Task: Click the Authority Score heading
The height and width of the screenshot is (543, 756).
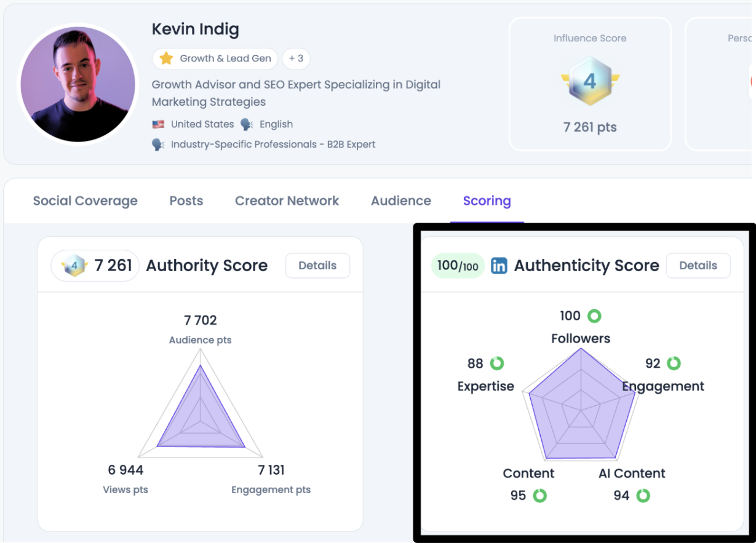Action: click(207, 266)
